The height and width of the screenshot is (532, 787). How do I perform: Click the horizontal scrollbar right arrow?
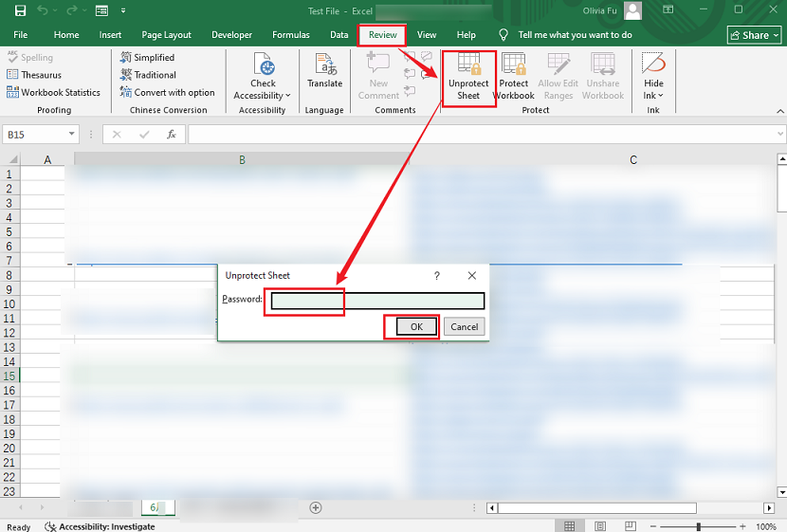coord(769,508)
